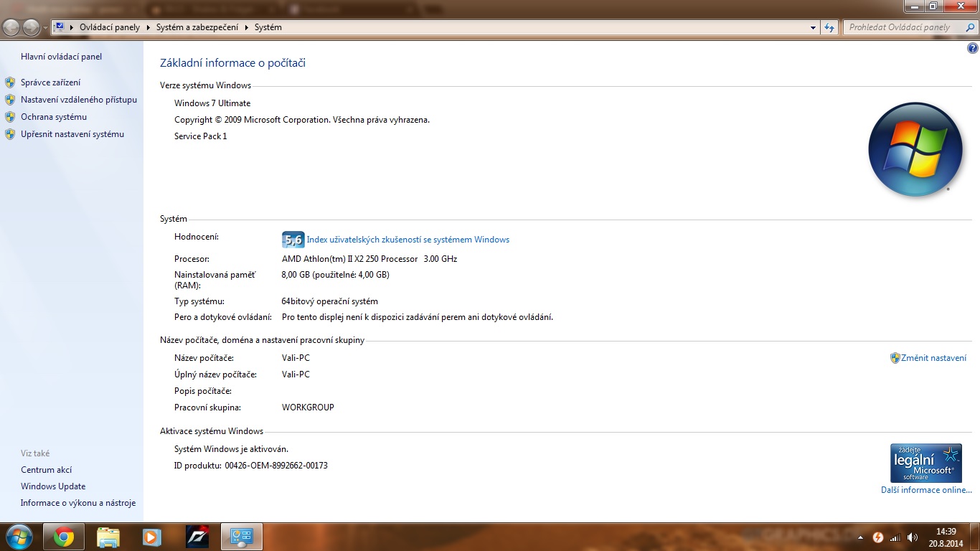Open the Windows Start menu orb
The width and height of the screenshot is (980, 551).
point(19,536)
